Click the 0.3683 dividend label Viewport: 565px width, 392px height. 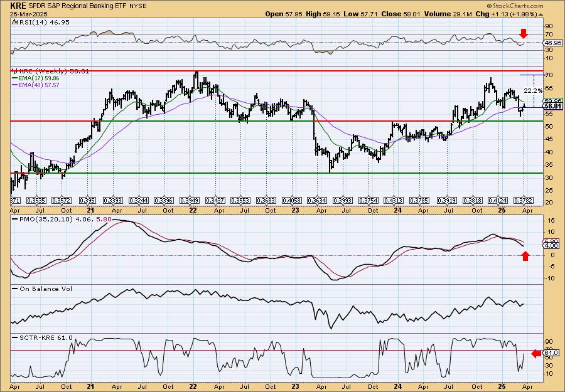point(266,200)
